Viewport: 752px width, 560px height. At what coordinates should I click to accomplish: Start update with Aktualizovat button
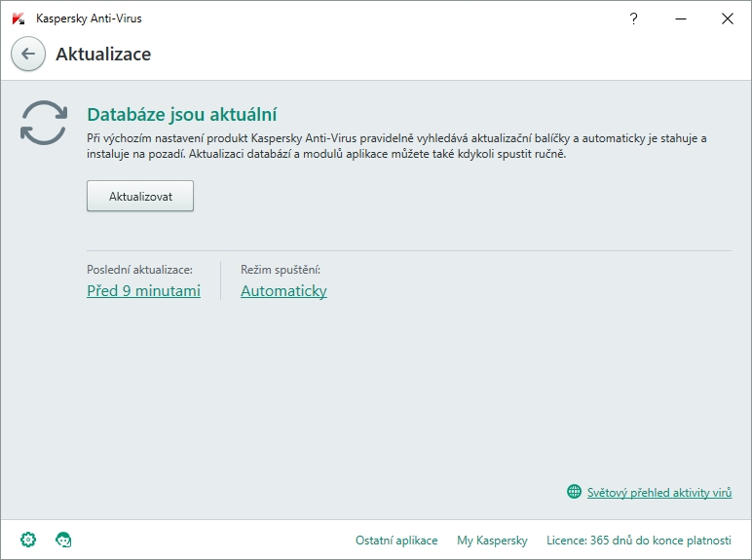[140, 196]
